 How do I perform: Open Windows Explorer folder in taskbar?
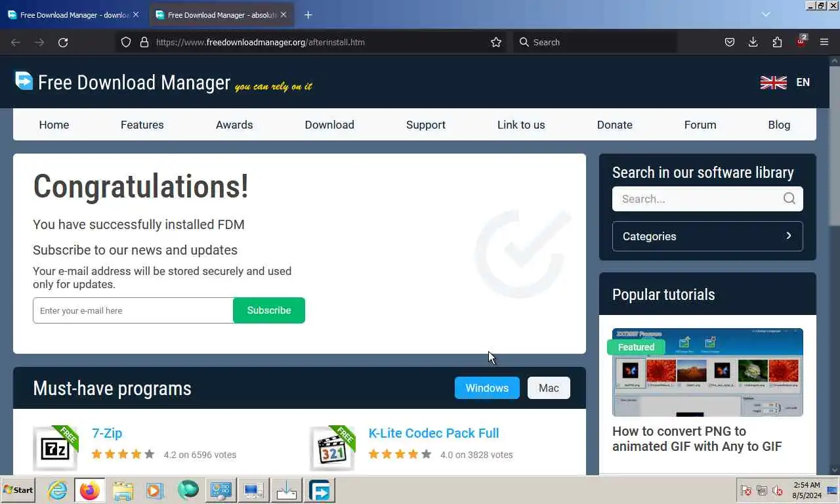tap(123, 490)
